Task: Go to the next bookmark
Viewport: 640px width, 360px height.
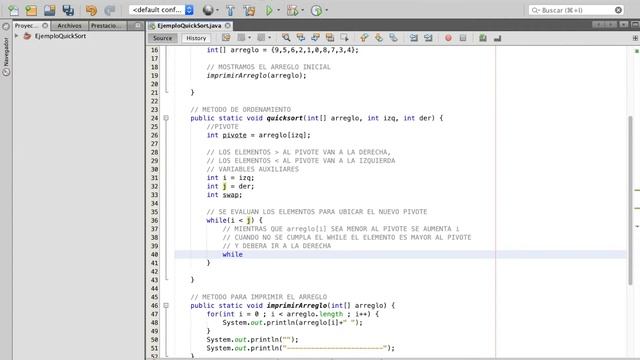Action: tap(379, 38)
